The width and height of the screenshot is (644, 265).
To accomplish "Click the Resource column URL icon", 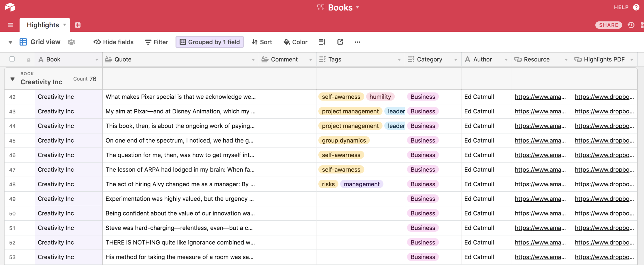I will click(x=518, y=59).
